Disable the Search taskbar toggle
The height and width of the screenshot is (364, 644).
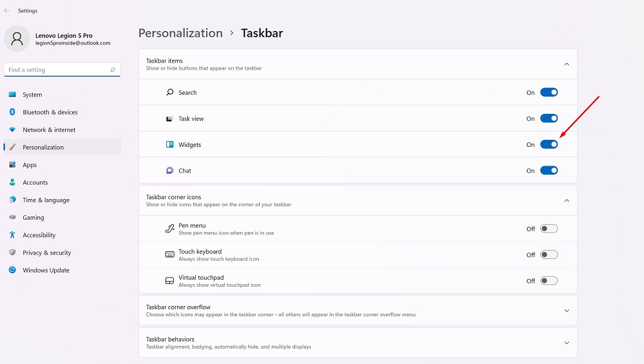[x=549, y=92]
